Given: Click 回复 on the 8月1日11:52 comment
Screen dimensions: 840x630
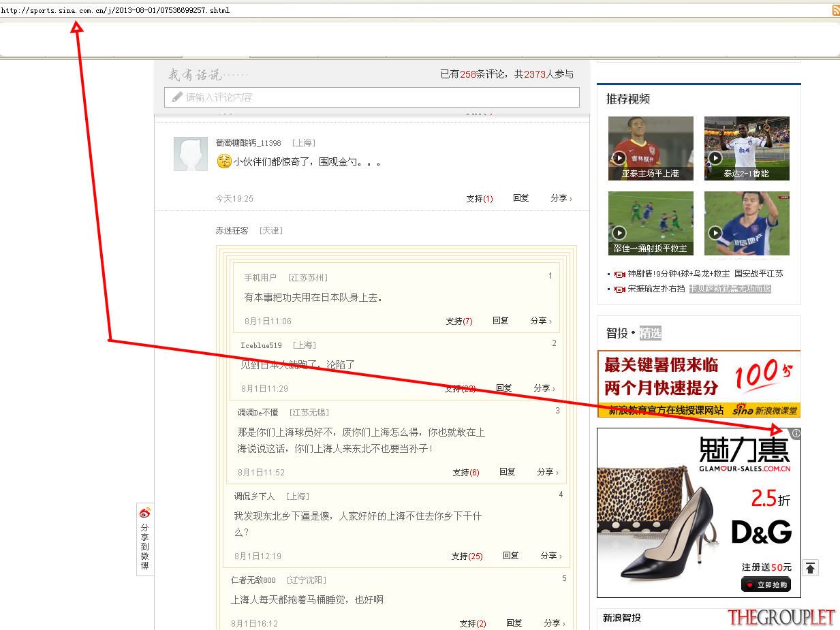Looking at the screenshot, I should 508,472.
